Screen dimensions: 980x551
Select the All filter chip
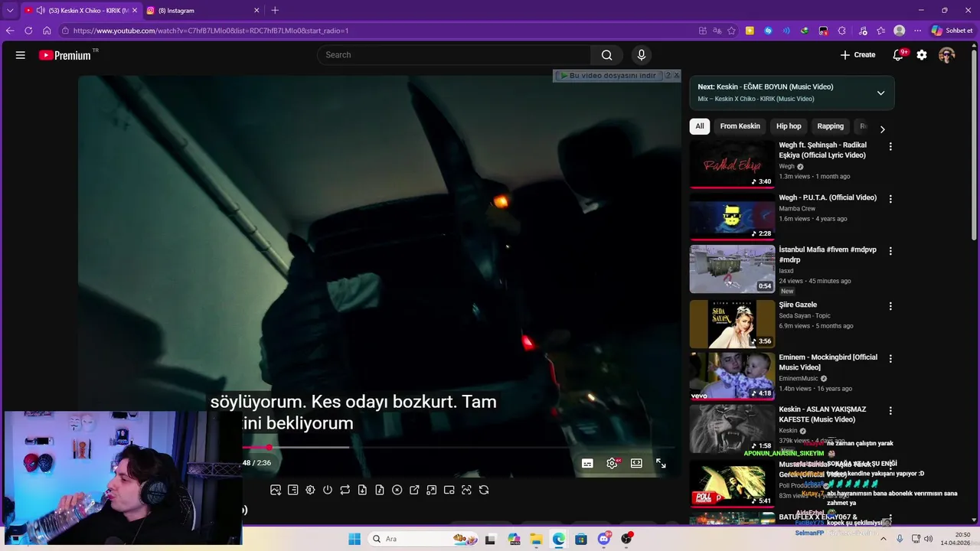coord(700,126)
